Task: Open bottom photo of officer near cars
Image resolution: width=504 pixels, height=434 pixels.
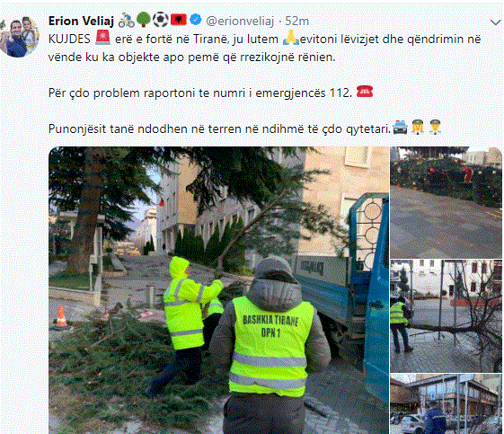Action: tap(447, 403)
